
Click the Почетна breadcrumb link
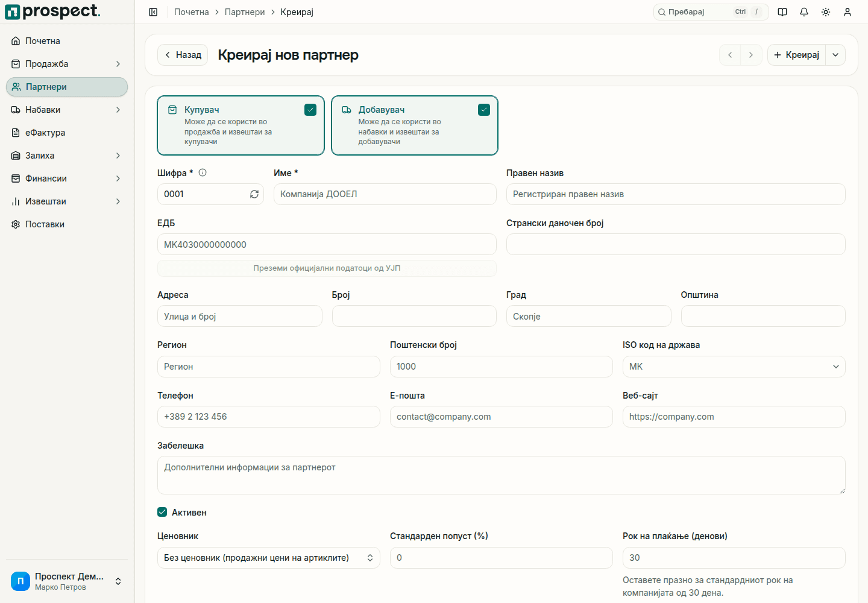pyautogui.click(x=192, y=12)
